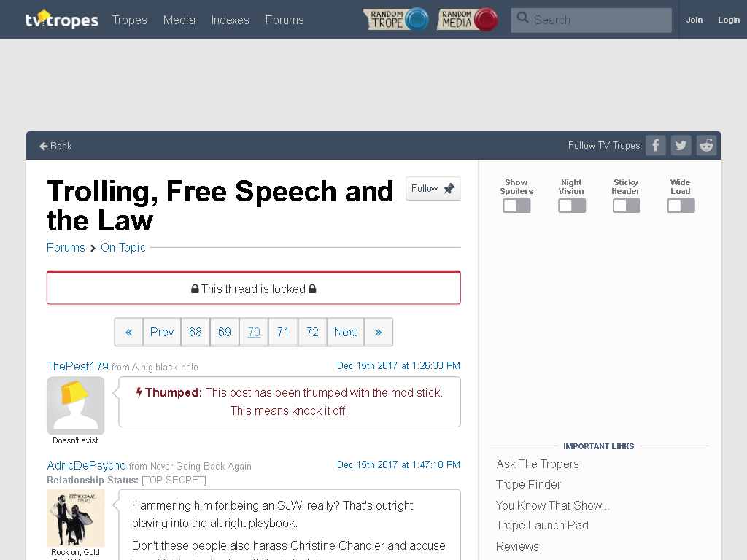
Task: Open the Media menu
Action: pyautogui.click(x=179, y=20)
